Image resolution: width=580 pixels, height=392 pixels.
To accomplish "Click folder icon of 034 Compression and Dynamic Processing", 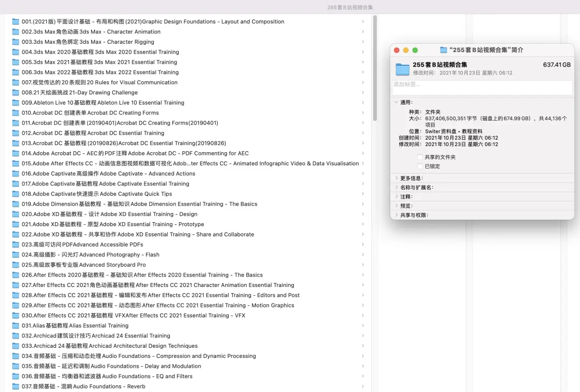I will 16,356.
